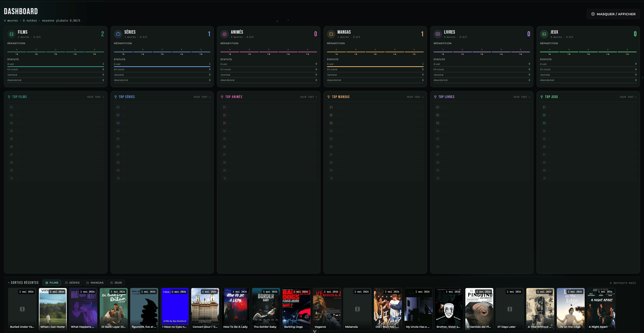Open the Concert pour l'Europe poster
This screenshot has height=333, width=644.
tap(205, 309)
